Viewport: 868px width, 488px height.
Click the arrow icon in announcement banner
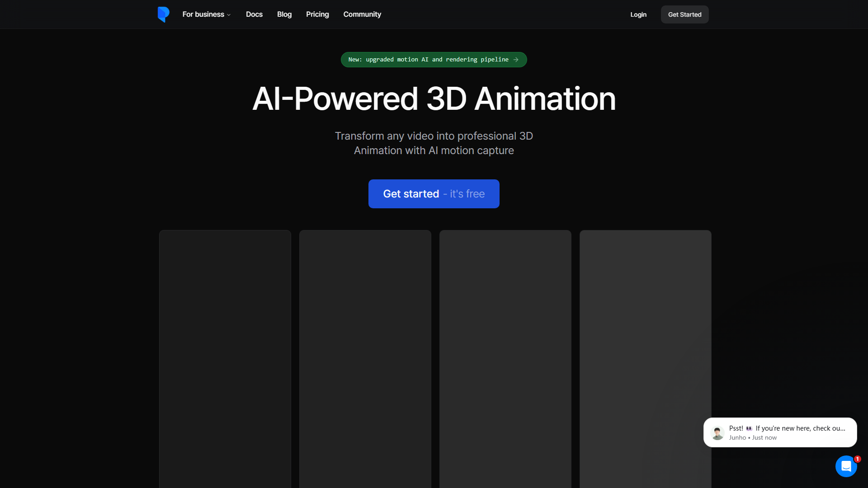pyautogui.click(x=516, y=60)
